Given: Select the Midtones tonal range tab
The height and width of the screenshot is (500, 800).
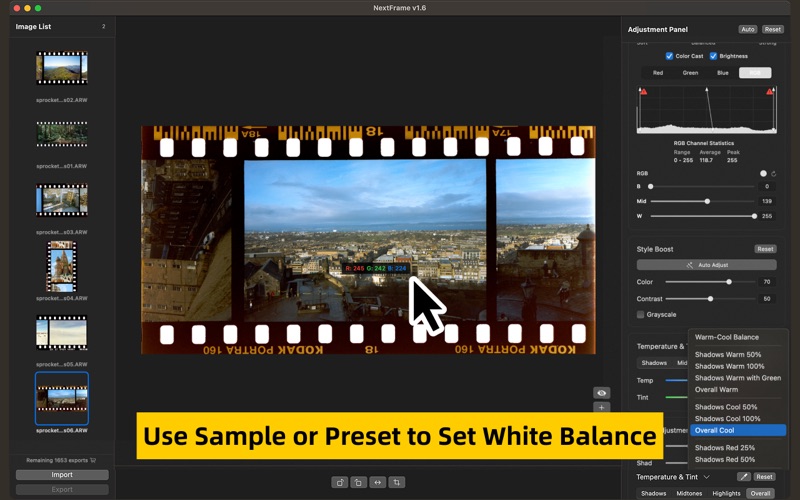Looking at the screenshot, I should coord(689,493).
